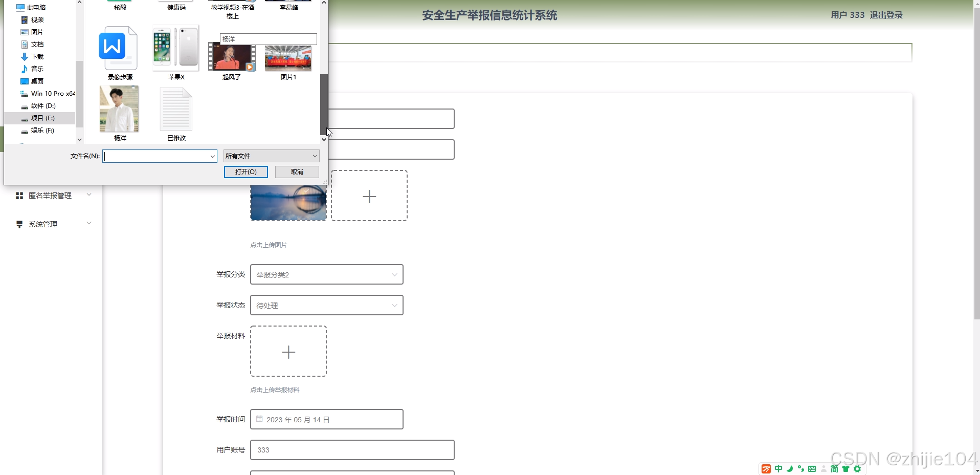Open the 举报时间 date picker field
This screenshot has height=475, width=980.
point(327,419)
